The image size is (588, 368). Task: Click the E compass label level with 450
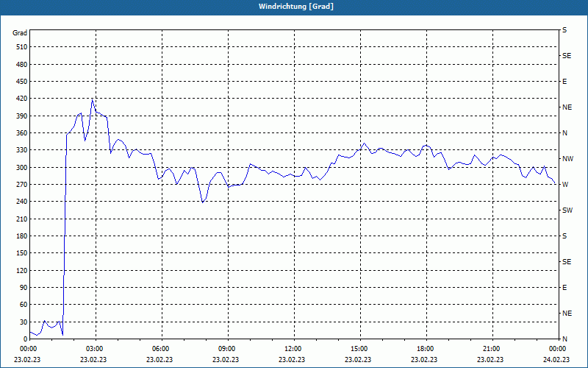coord(564,82)
